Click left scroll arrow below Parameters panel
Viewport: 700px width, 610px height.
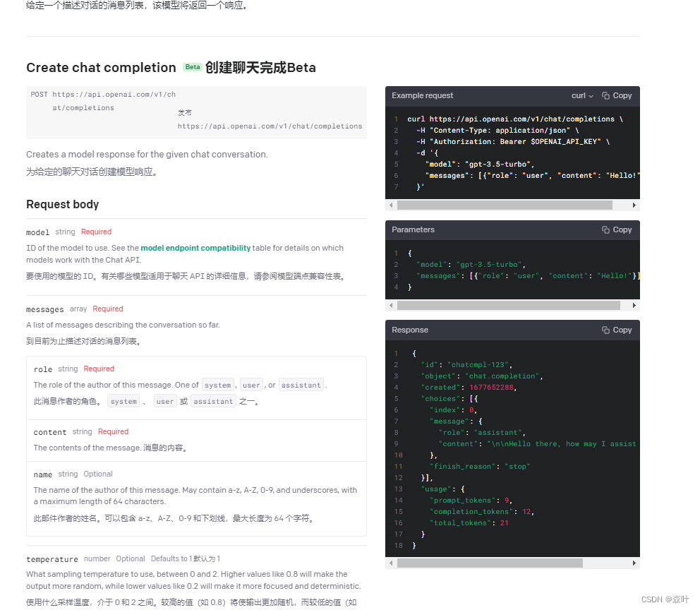point(391,305)
